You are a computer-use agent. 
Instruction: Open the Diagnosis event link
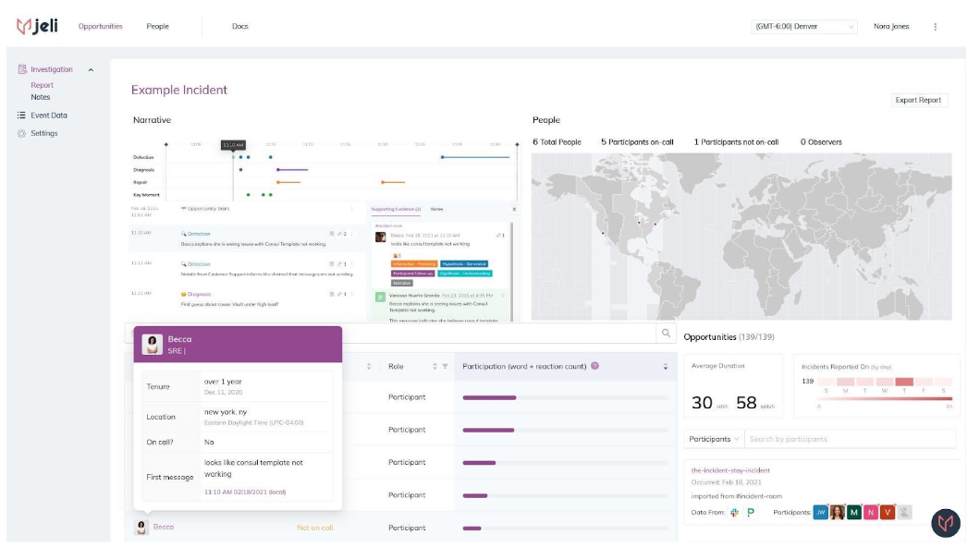pos(199,294)
